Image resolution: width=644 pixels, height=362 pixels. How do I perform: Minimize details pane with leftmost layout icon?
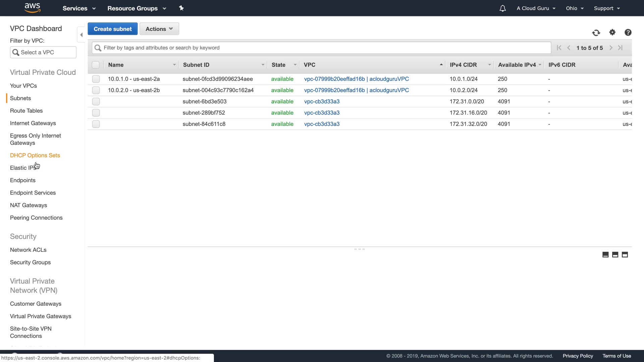point(605,255)
